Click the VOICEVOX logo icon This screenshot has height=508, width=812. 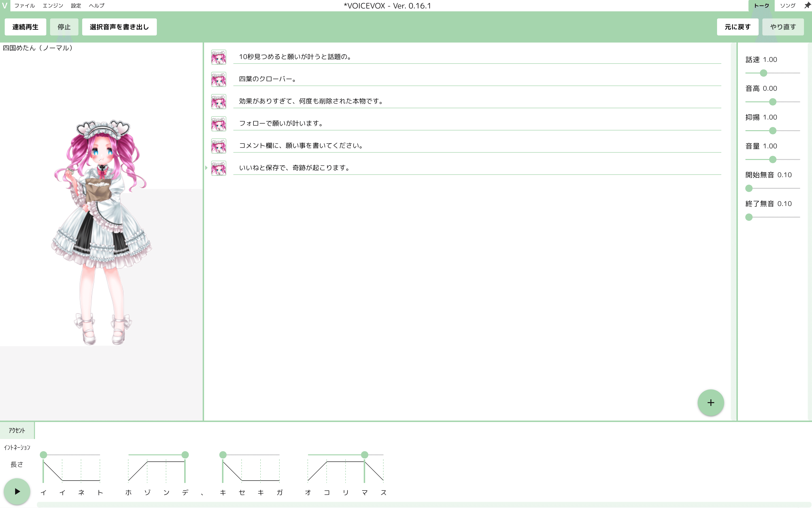pos(5,5)
